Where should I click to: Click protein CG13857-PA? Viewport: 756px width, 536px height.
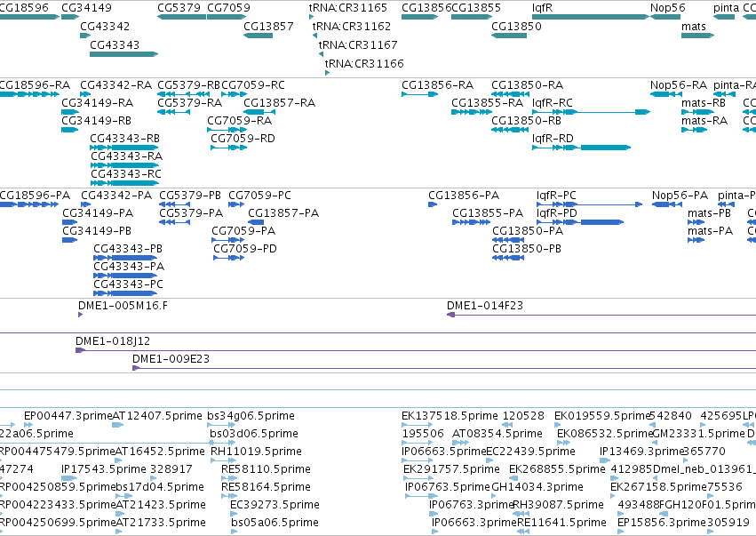tap(256, 222)
